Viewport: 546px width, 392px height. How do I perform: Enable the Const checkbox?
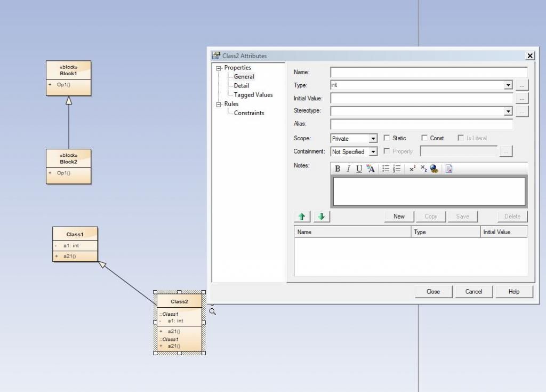[424, 138]
